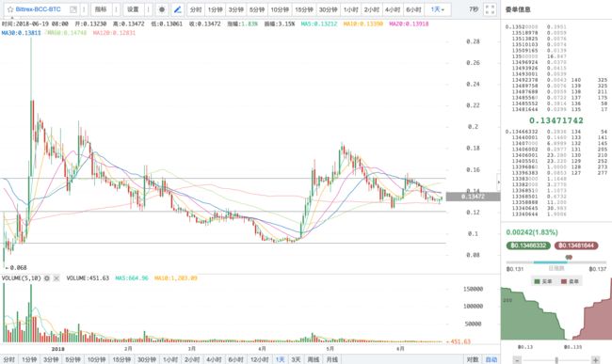Open the dots menu next to 设置
This screenshot has width=612, height=364.
tap(148, 9)
